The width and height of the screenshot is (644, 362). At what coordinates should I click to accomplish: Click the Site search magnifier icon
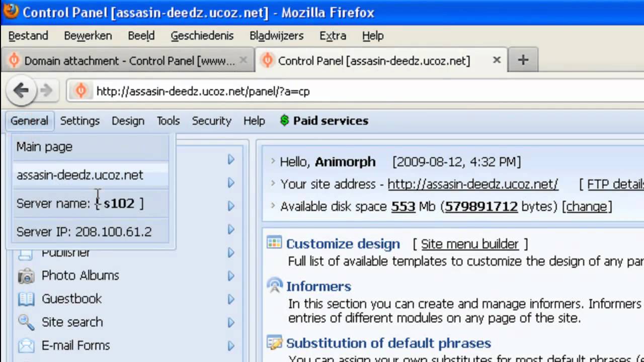(x=26, y=322)
